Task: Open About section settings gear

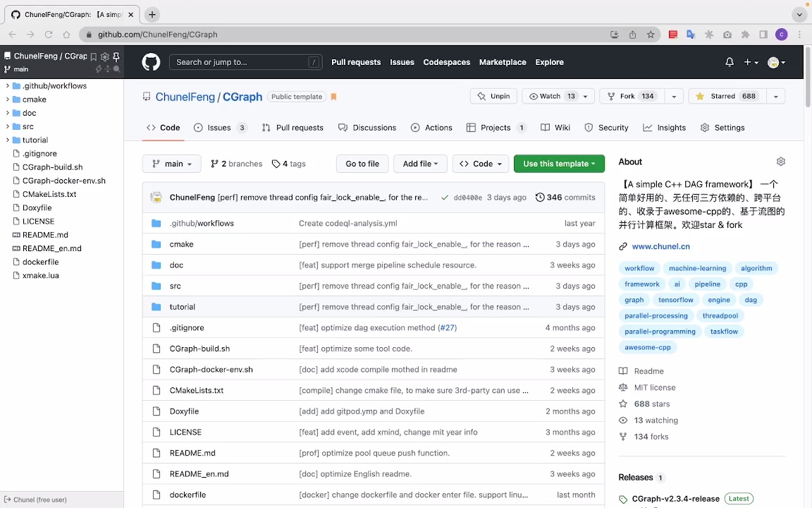Action: pyautogui.click(x=780, y=162)
